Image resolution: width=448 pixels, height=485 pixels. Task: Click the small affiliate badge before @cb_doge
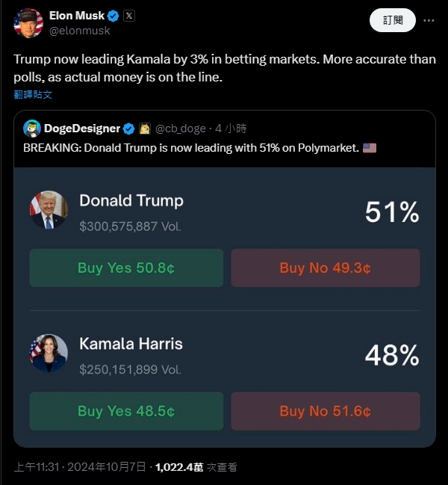[145, 128]
